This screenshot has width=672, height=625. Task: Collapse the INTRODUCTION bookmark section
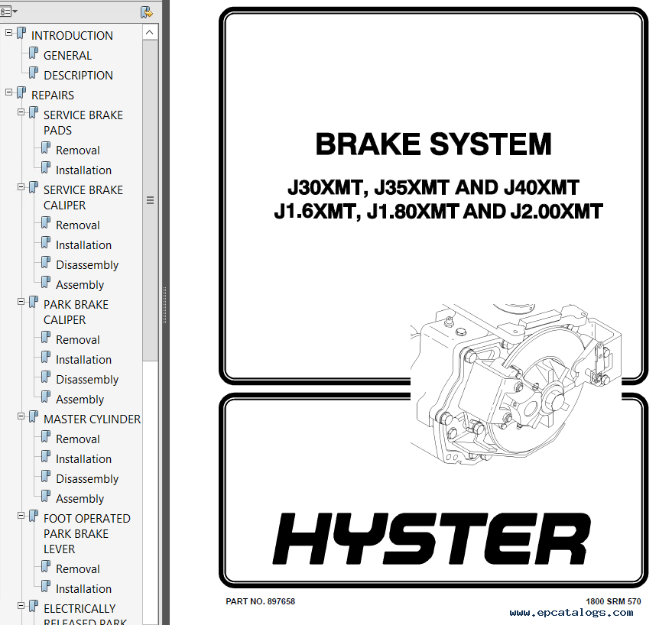(8, 33)
